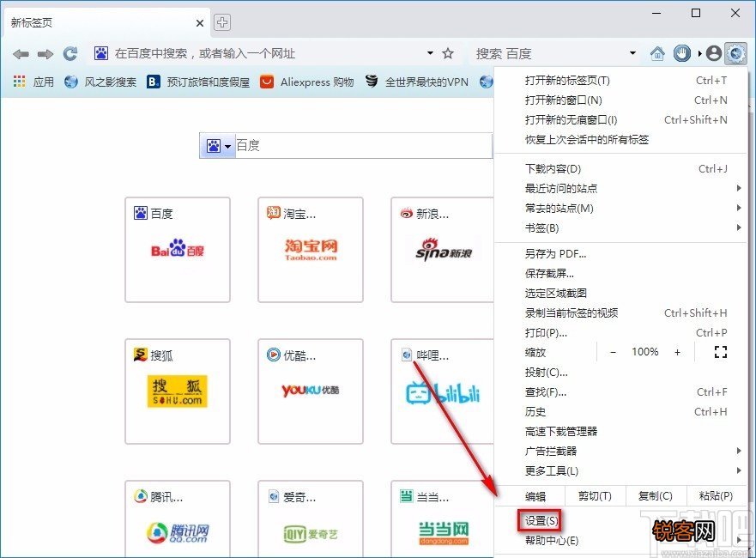The height and width of the screenshot is (558, 756).
Task: Expand the address bar history dropdown
Action: (x=430, y=53)
